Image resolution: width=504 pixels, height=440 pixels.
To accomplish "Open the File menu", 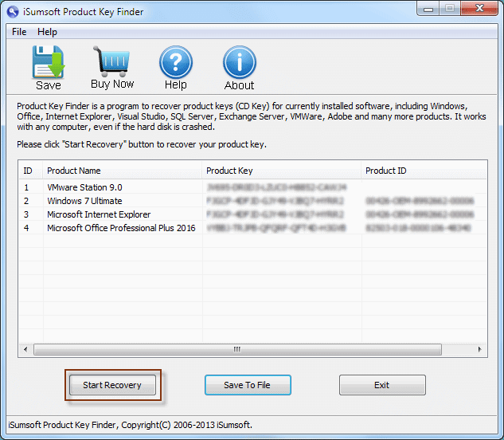I will pyautogui.click(x=19, y=32).
